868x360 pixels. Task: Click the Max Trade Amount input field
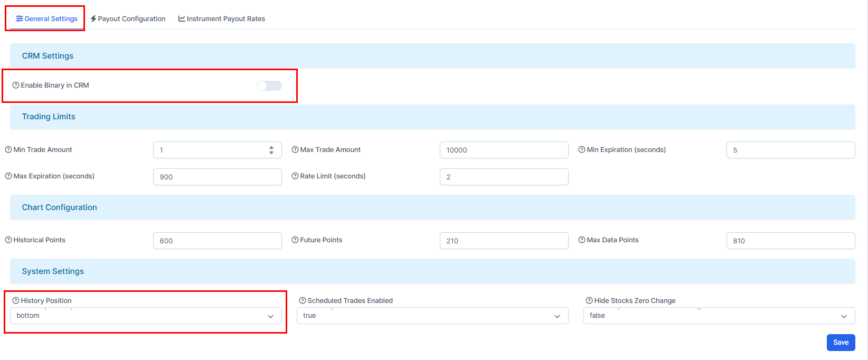click(504, 150)
